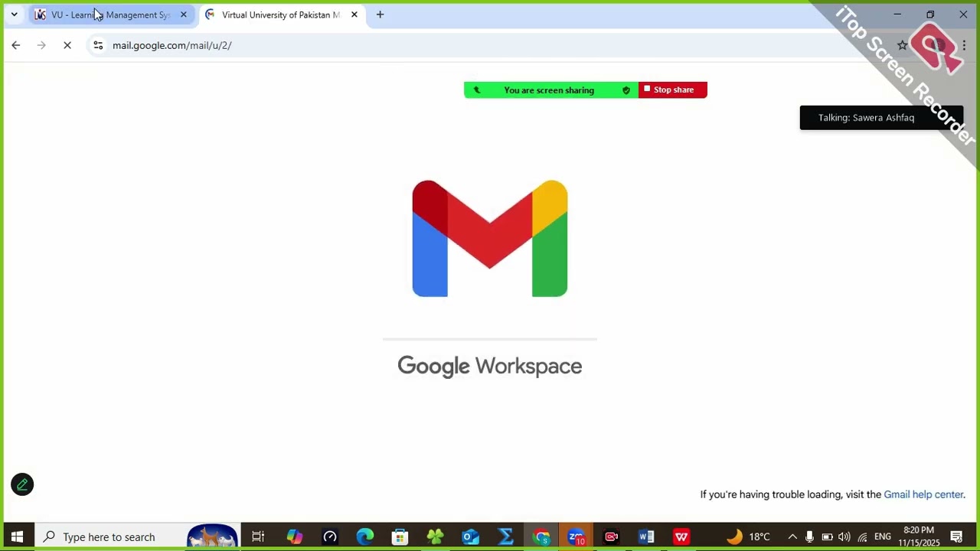The height and width of the screenshot is (551, 980).
Task: View site information for mail.google.com
Action: point(98,45)
